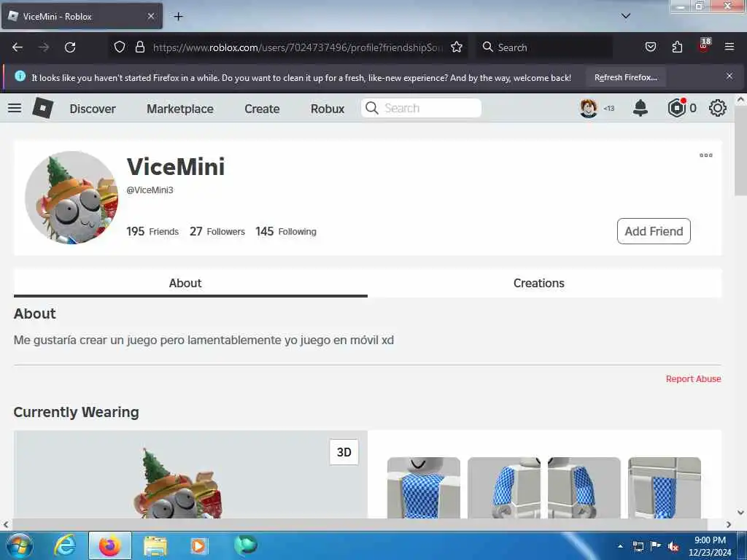Open Windows Media Player from taskbar
This screenshot has height=560, width=747.
(x=198, y=545)
